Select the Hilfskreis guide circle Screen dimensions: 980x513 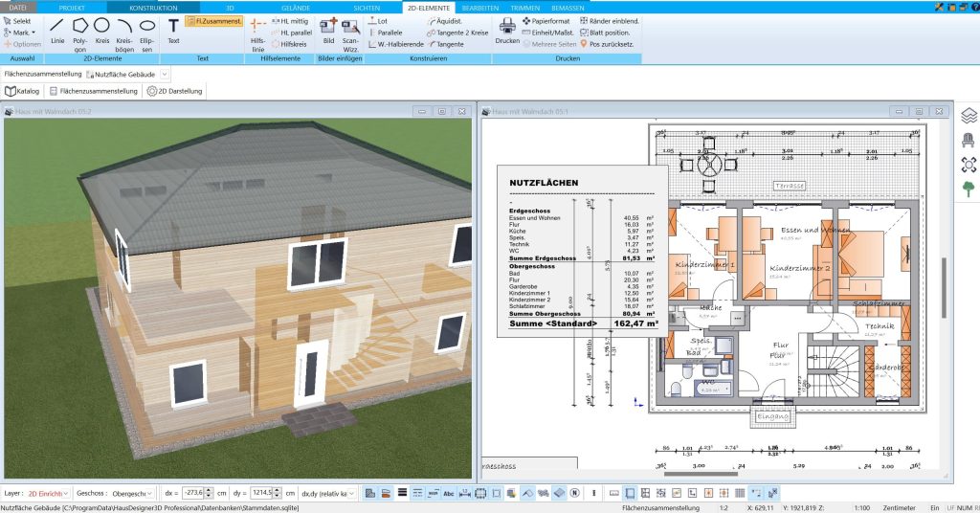[x=289, y=44]
